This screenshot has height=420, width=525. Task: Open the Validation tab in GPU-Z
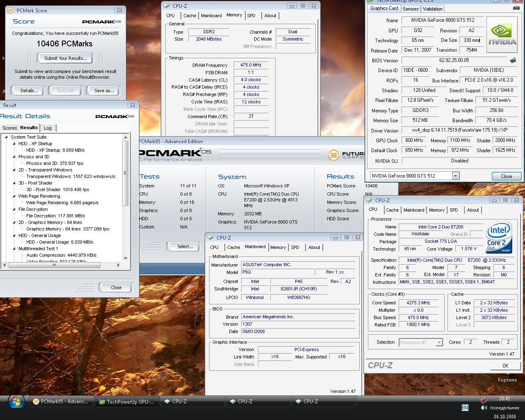(433, 9)
